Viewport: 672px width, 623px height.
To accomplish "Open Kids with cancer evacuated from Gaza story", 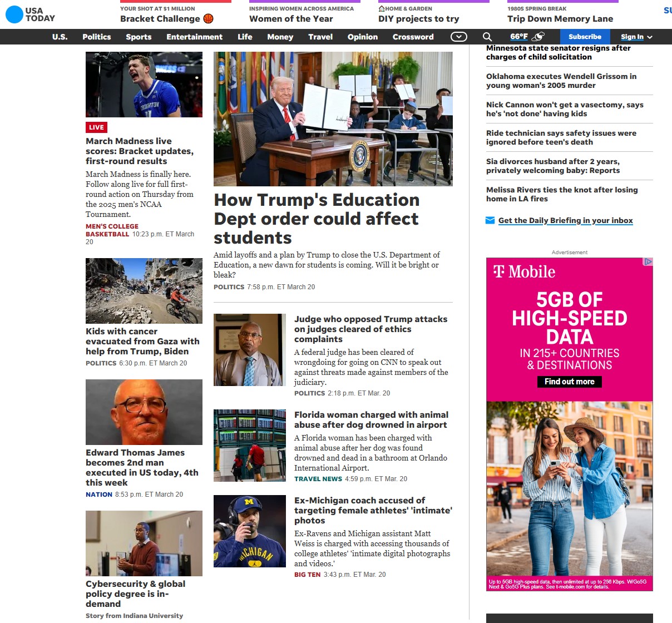I will pyautogui.click(x=142, y=342).
